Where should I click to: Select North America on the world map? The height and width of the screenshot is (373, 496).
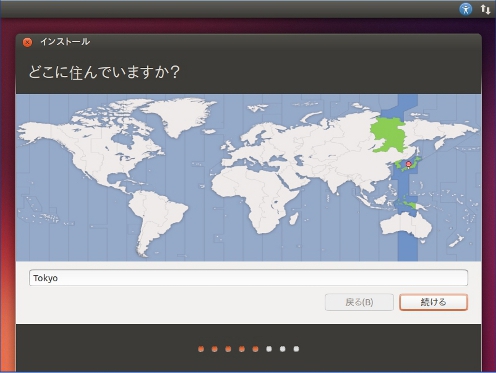click(x=100, y=147)
